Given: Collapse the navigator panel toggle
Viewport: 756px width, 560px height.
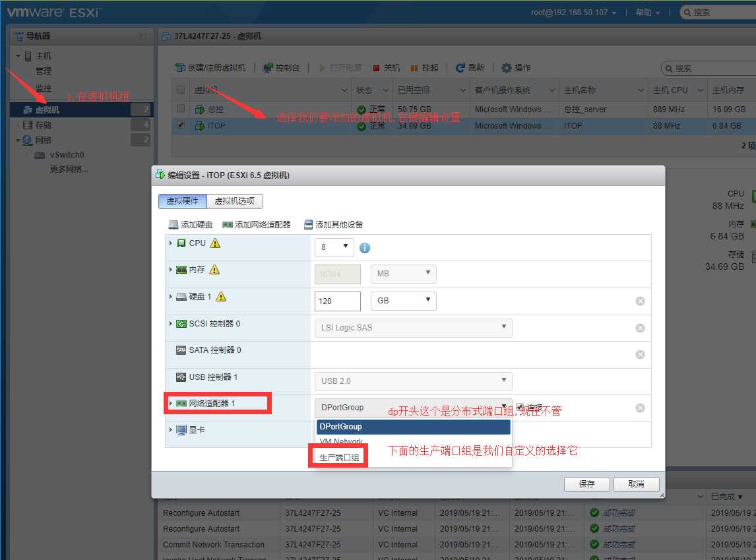Looking at the screenshot, I should pos(142,36).
